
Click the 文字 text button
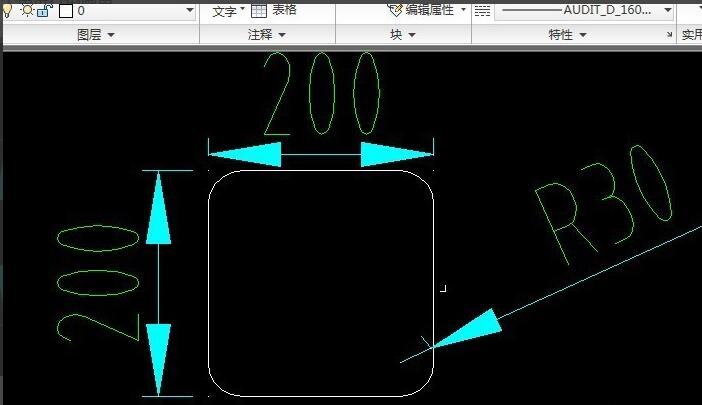click(x=224, y=11)
